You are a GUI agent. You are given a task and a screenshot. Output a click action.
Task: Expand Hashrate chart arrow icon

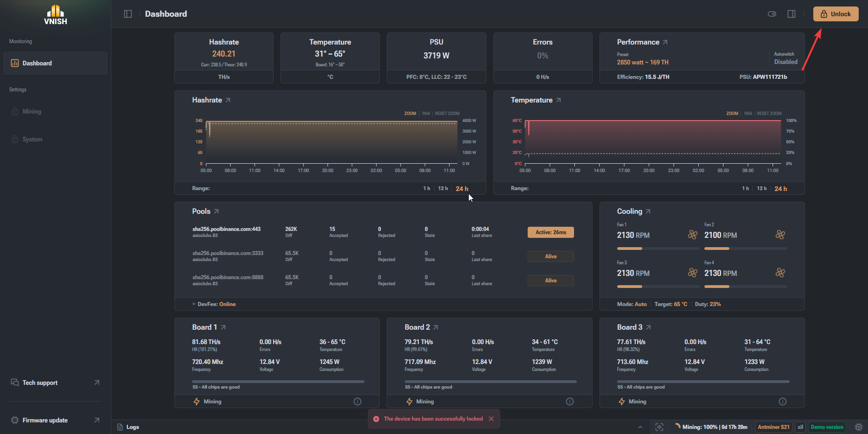(x=228, y=100)
